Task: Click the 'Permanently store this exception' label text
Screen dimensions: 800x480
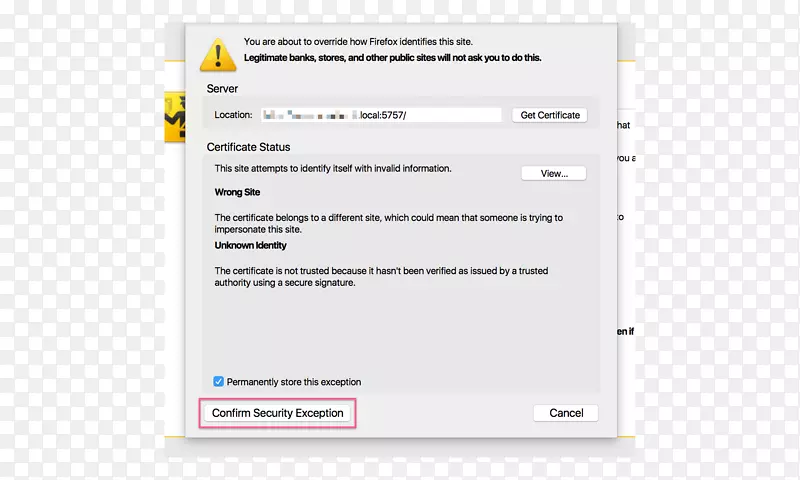Action: click(x=294, y=382)
